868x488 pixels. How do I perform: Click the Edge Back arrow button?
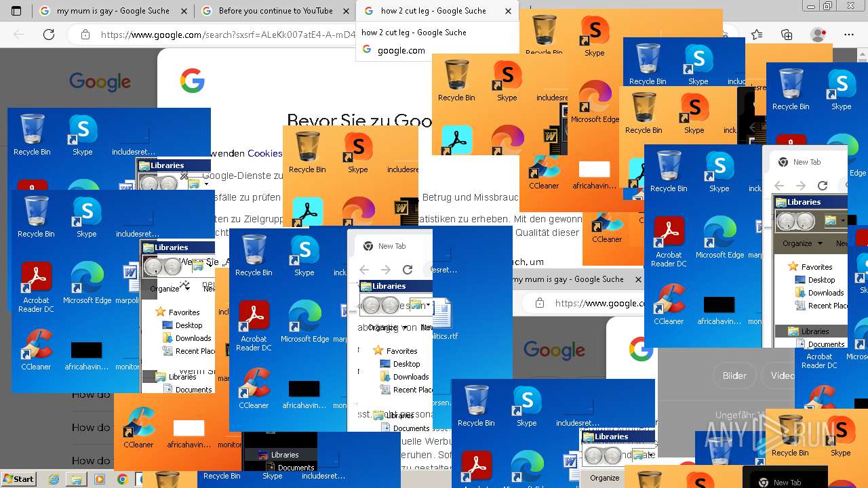(19, 35)
